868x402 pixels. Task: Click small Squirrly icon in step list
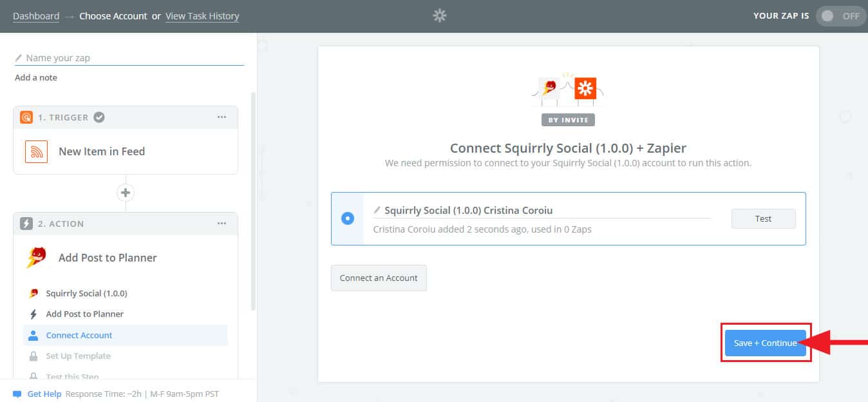coord(33,293)
